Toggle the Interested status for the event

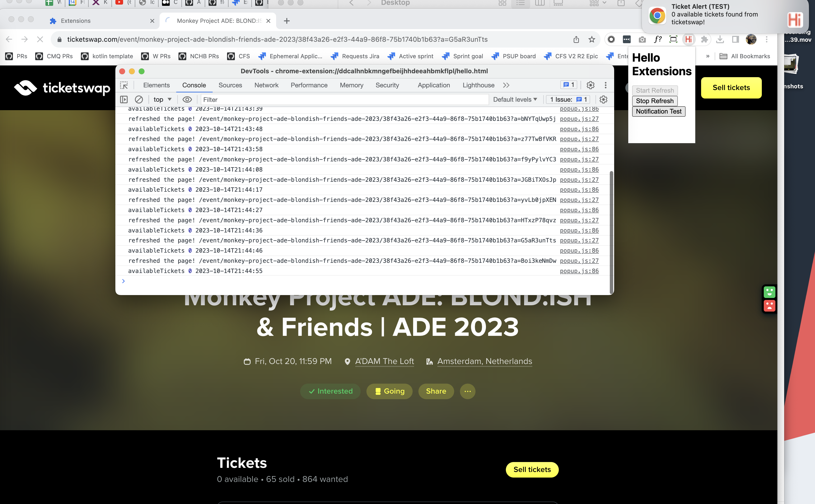pyautogui.click(x=330, y=391)
